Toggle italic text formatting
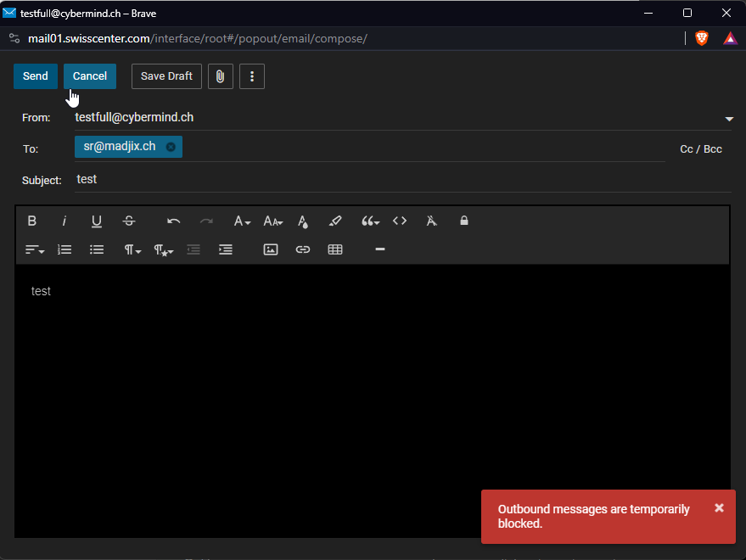Screen dimensions: 746x560 click(65, 221)
